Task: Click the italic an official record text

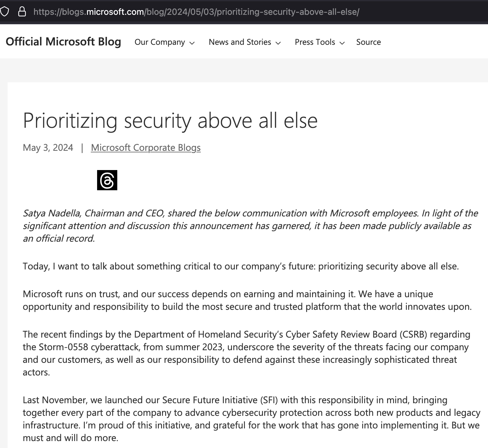Action: [x=59, y=239]
